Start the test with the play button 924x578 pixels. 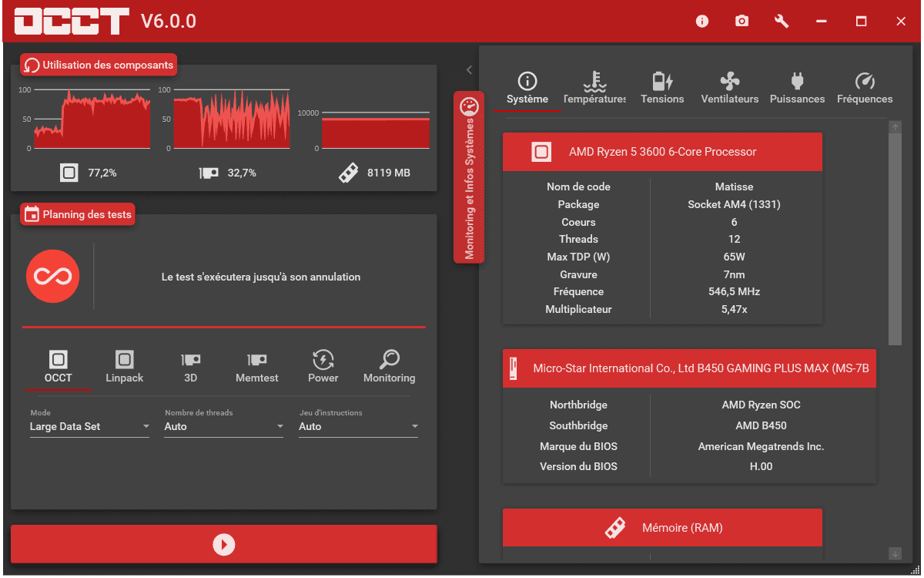224,545
